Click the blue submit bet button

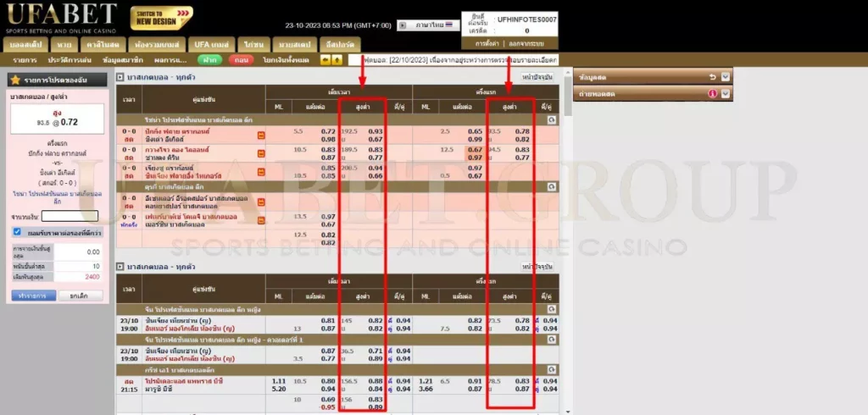(34, 296)
